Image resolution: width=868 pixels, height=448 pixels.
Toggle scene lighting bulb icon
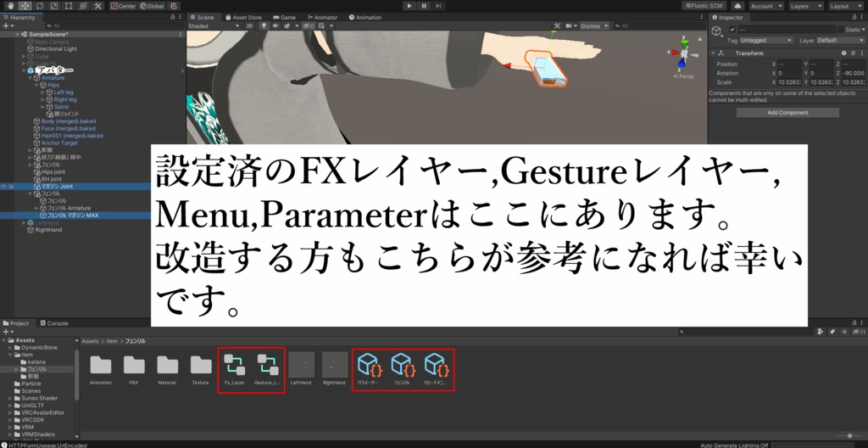264,25
